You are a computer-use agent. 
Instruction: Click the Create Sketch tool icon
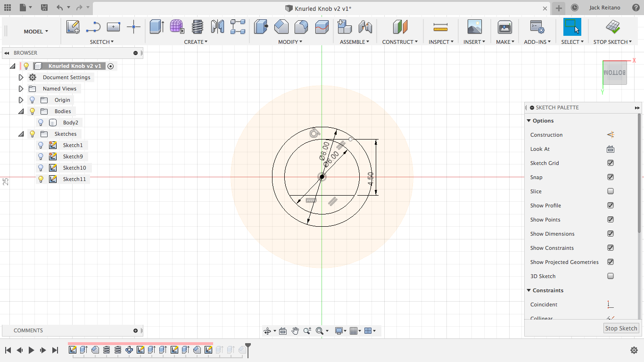[x=73, y=27]
